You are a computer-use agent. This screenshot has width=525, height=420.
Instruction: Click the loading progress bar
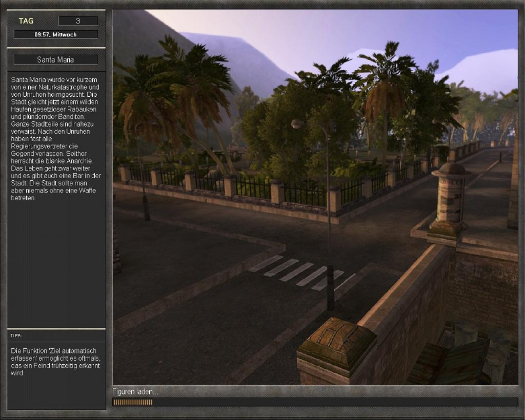pos(315,402)
